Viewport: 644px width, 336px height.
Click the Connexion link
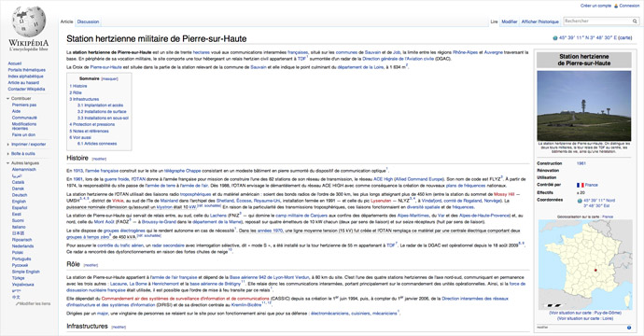[x=629, y=6]
